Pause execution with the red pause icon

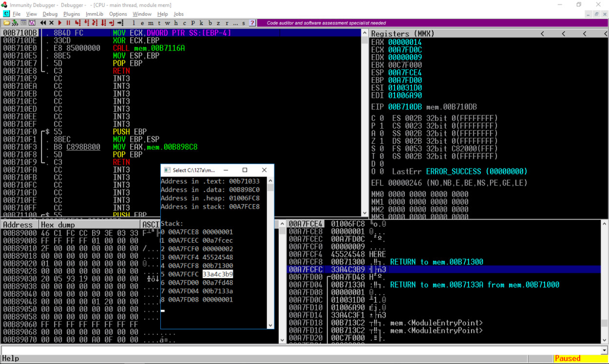[68, 23]
